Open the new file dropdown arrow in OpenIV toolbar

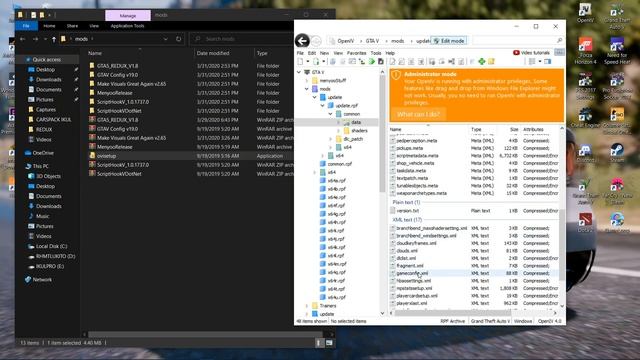(307, 62)
